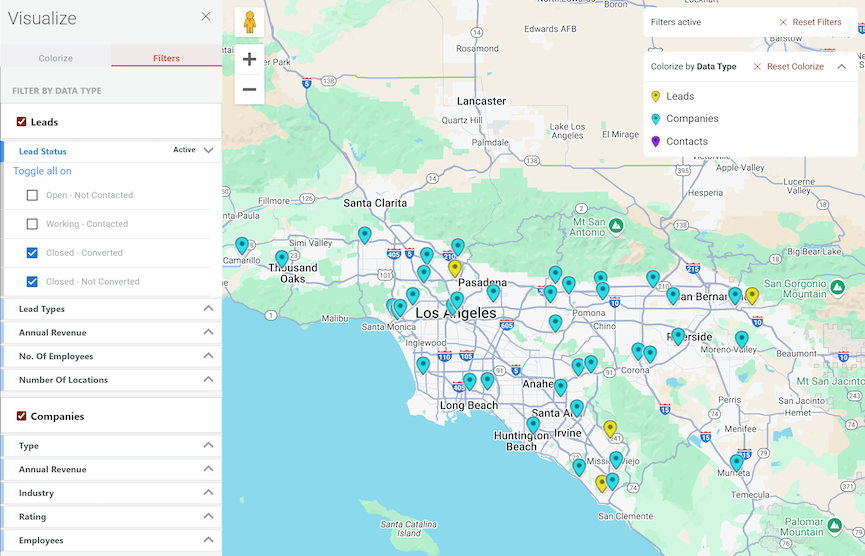This screenshot has width=865, height=556.
Task: Click the Los Angeles map label
Action: tap(456, 313)
